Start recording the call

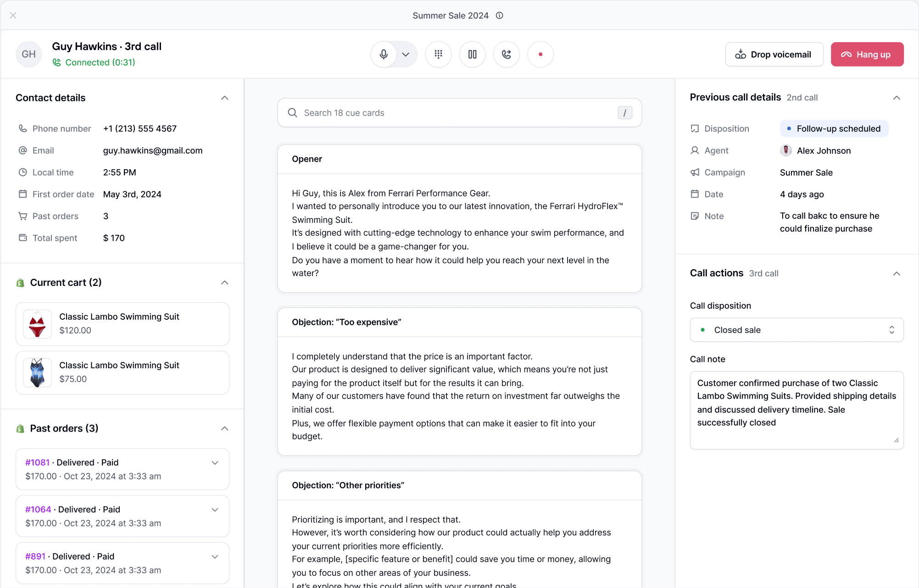[540, 54]
